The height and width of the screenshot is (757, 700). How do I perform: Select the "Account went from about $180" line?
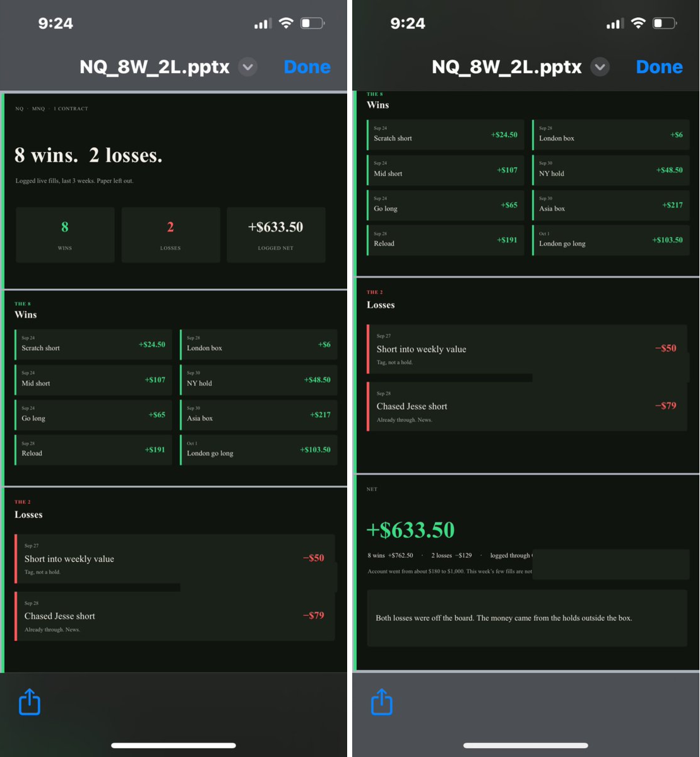pyautogui.click(x=450, y=572)
